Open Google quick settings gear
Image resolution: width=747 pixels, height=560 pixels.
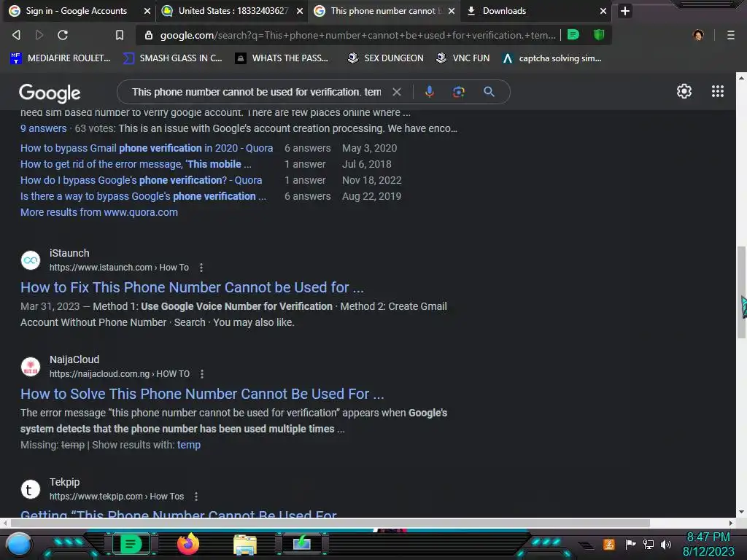(x=684, y=91)
